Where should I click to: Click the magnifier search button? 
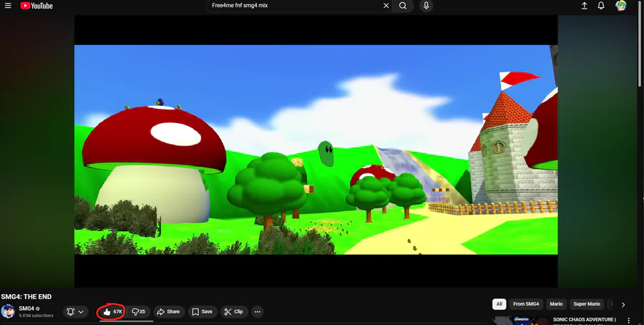pos(403,6)
